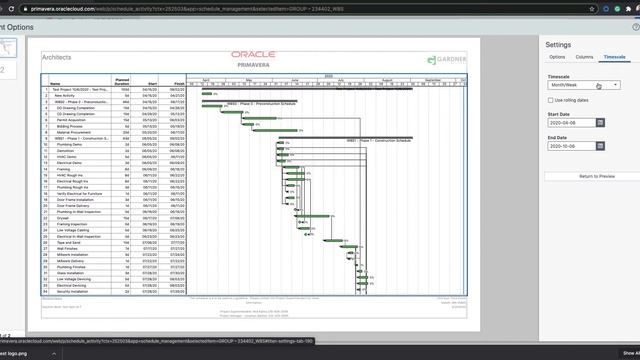Click the Security Installation row name
Image resolution: width=640 pixels, height=360 pixels.
[x=72, y=291]
